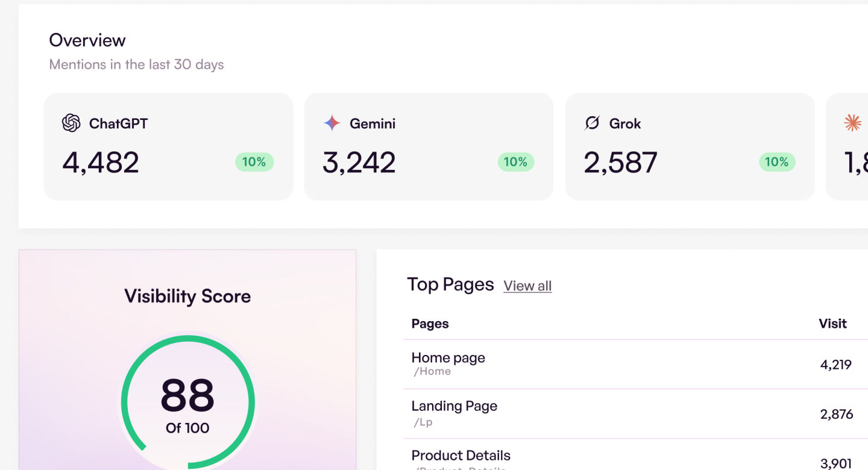
Task: Click the 3,242 mentions count
Action: click(359, 162)
